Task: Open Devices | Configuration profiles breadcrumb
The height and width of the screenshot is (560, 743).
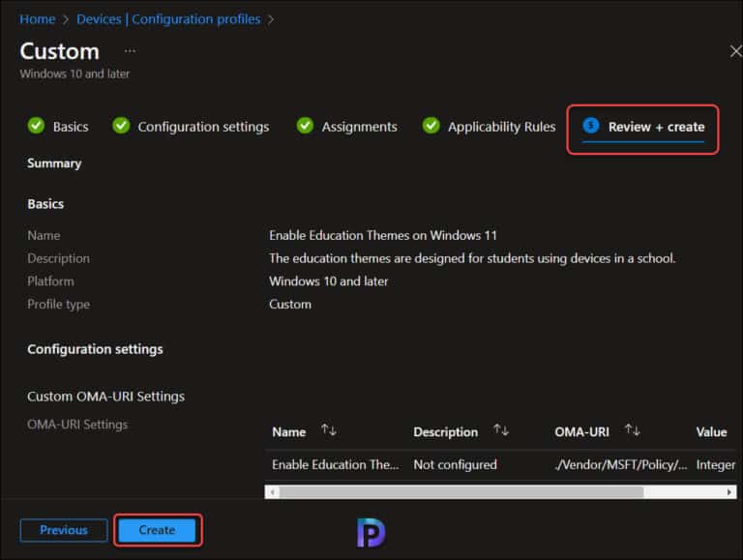Action: [x=168, y=19]
